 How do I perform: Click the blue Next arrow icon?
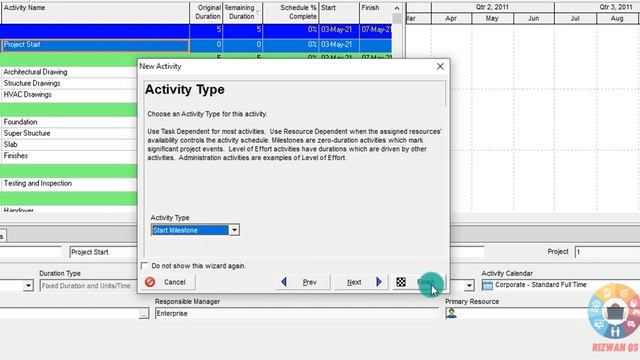pos(379,282)
